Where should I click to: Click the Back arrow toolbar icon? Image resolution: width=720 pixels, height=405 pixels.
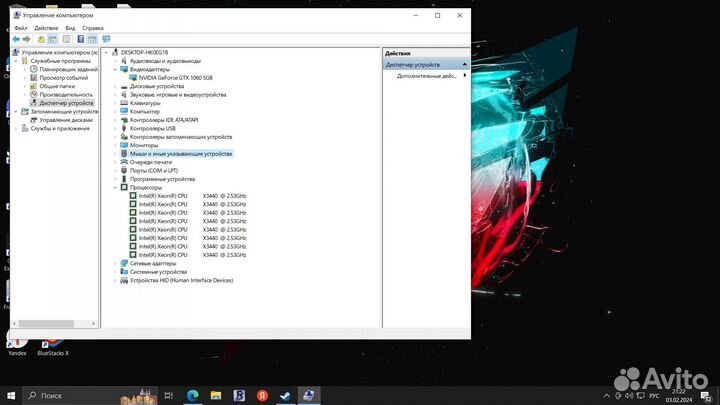16,39
